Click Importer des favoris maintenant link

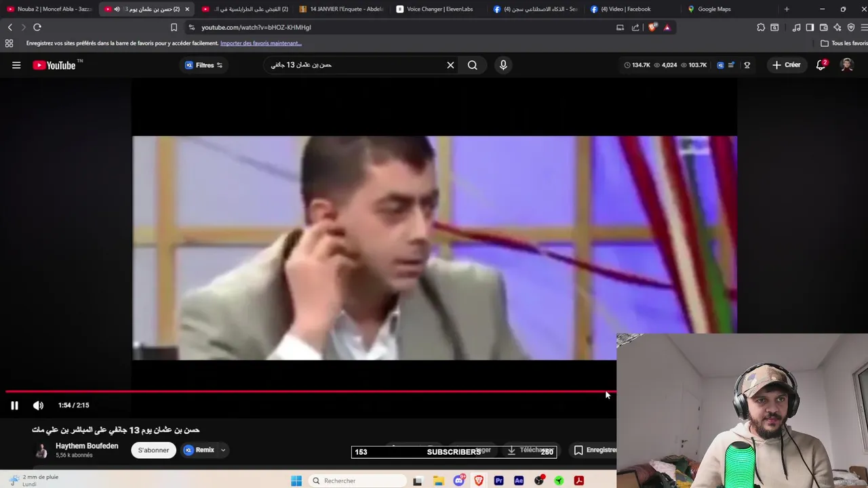click(x=260, y=43)
